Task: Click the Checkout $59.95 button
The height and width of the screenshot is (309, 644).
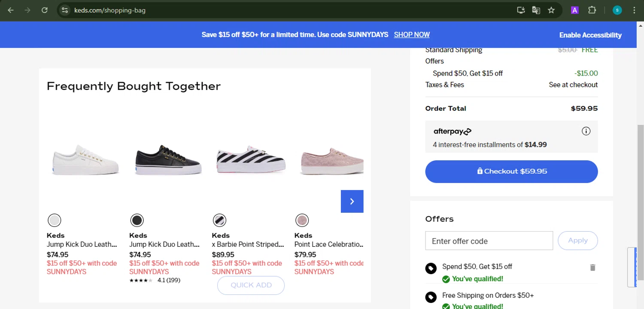Action: coord(511,171)
